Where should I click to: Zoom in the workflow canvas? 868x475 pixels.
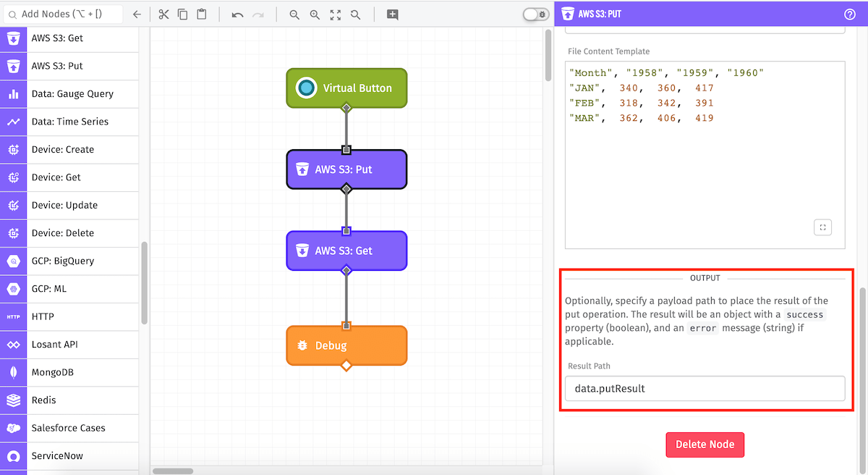[315, 14]
